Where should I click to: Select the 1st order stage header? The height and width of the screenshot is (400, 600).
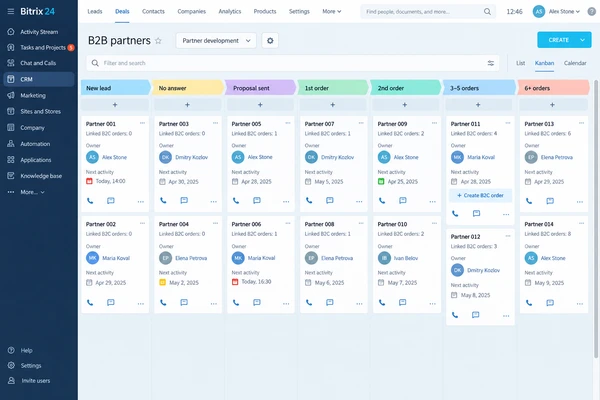click(333, 88)
